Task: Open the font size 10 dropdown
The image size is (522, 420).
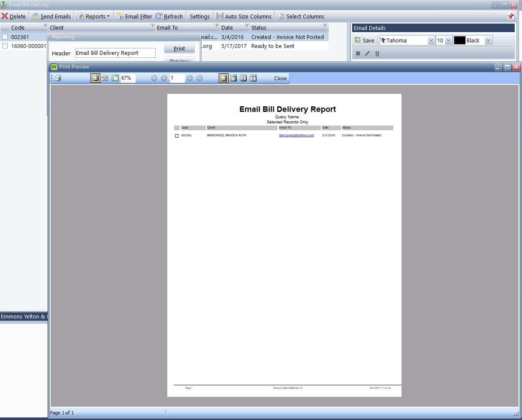Action: 449,40
